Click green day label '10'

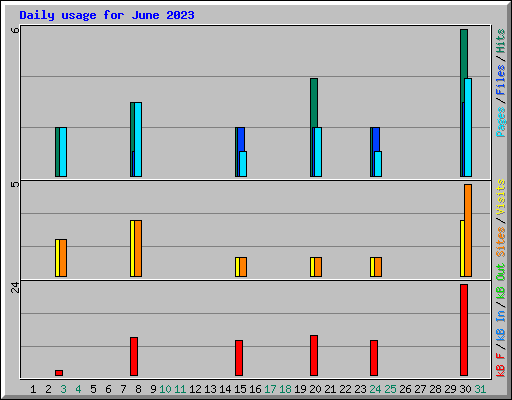(x=165, y=389)
